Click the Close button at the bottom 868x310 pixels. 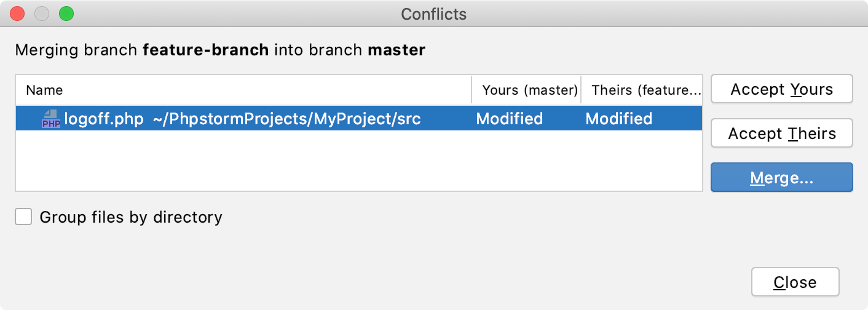[795, 282]
